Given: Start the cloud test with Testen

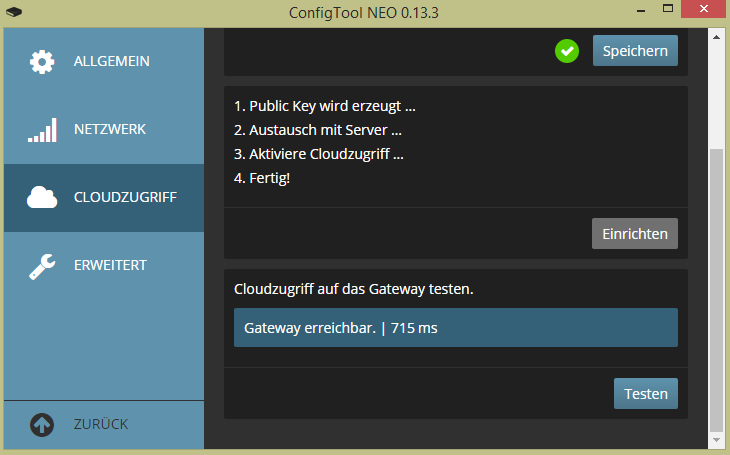Looking at the screenshot, I should click(x=645, y=393).
